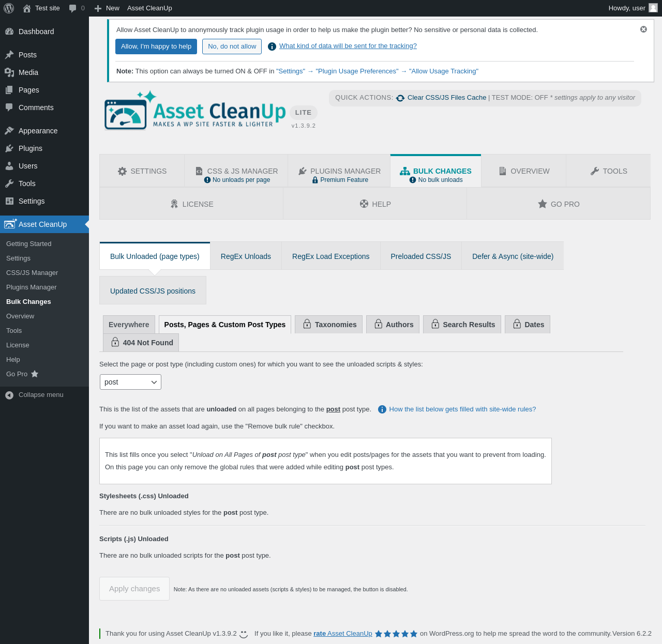Click the Appearance paintbrush icon
This screenshot has height=644, width=662.
9,131
